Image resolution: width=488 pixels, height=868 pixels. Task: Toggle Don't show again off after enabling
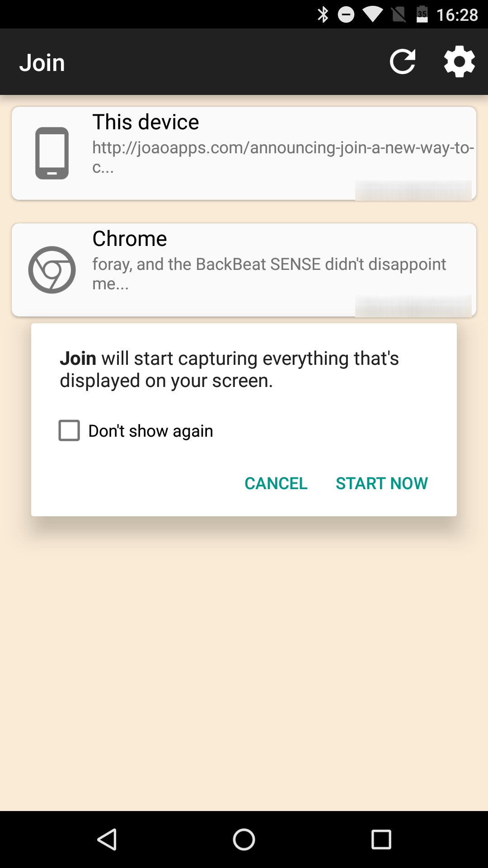(69, 430)
